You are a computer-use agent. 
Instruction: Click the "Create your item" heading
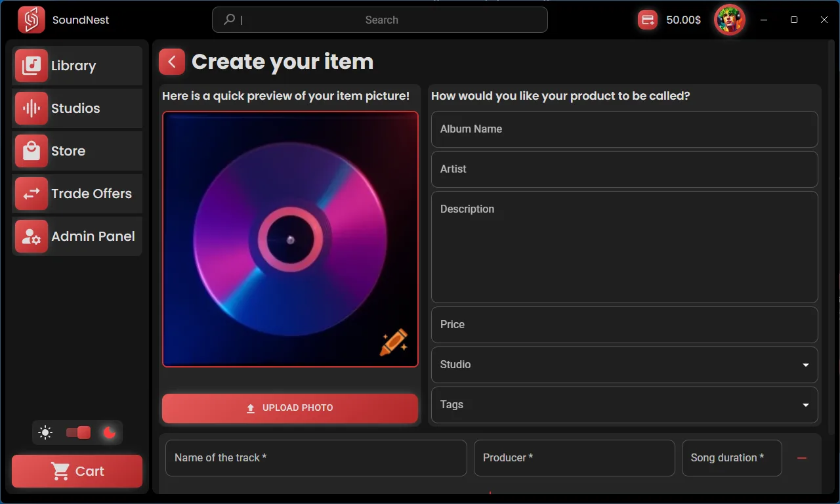[282, 62]
